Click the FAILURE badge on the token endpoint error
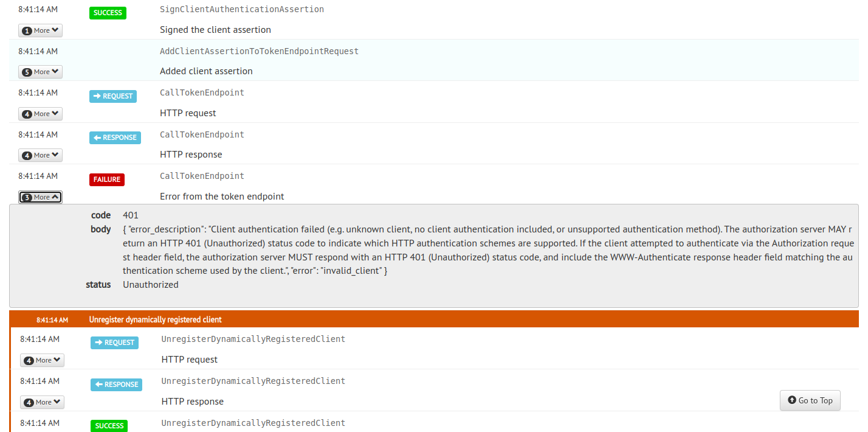 [x=106, y=179]
